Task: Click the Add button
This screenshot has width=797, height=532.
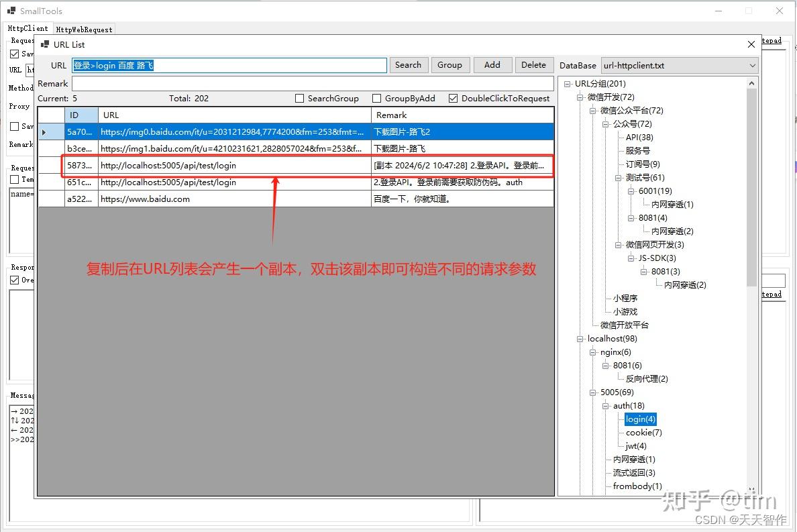Action: tap(492, 65)
